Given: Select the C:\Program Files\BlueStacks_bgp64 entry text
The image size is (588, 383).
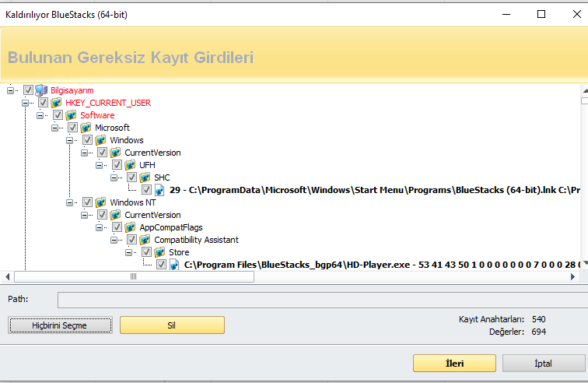Looking at the screenshot, I should 383,265.
